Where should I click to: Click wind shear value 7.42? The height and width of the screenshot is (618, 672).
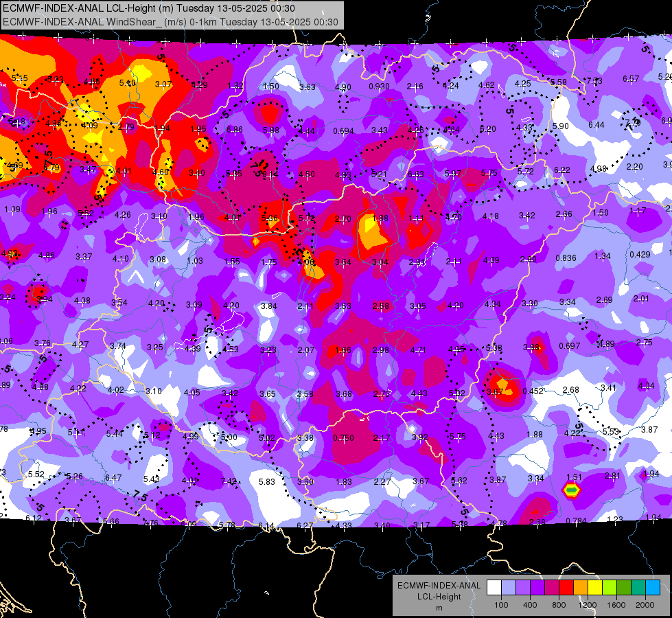pos(228,481)
